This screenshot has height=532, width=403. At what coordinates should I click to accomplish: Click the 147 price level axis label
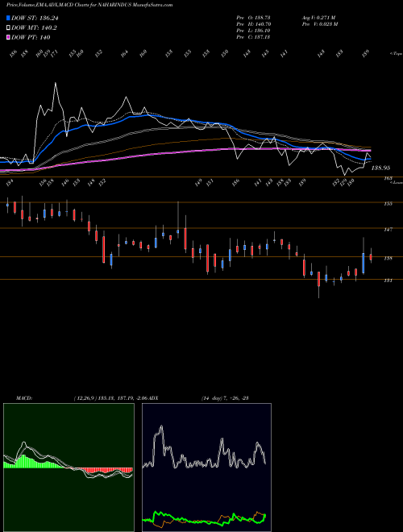pos(388,230)
